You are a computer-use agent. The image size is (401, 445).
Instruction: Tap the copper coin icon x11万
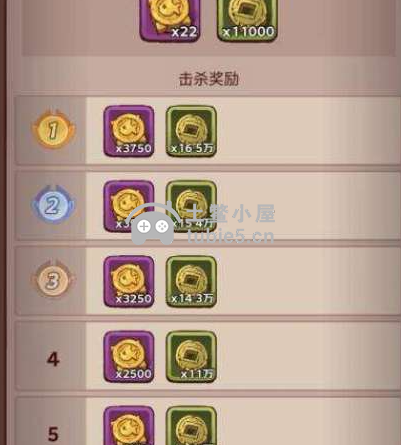191,357
